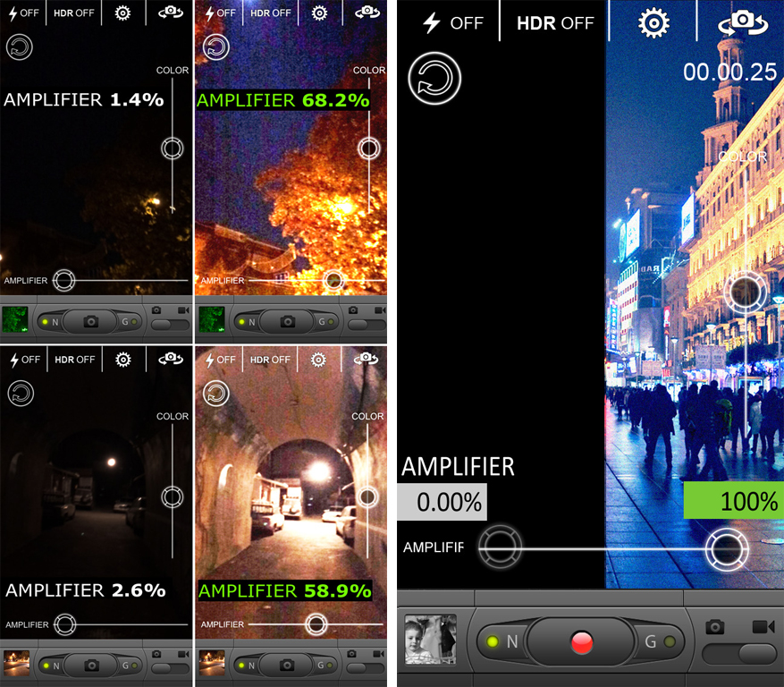Select G mode beside record button in large screen
This screenshot has width=784, height=687.
pyautogui.click(x=658, y=641)
